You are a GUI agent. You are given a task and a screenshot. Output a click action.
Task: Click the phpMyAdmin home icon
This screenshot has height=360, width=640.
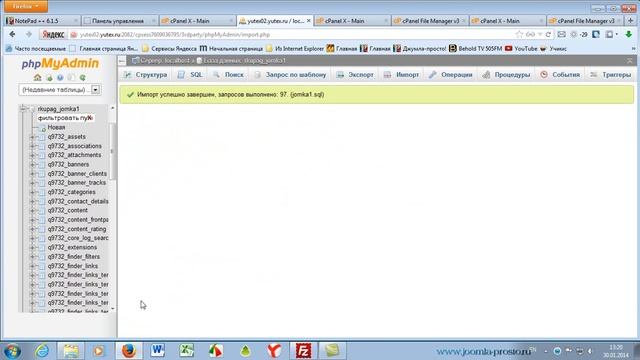click(38, 78)
